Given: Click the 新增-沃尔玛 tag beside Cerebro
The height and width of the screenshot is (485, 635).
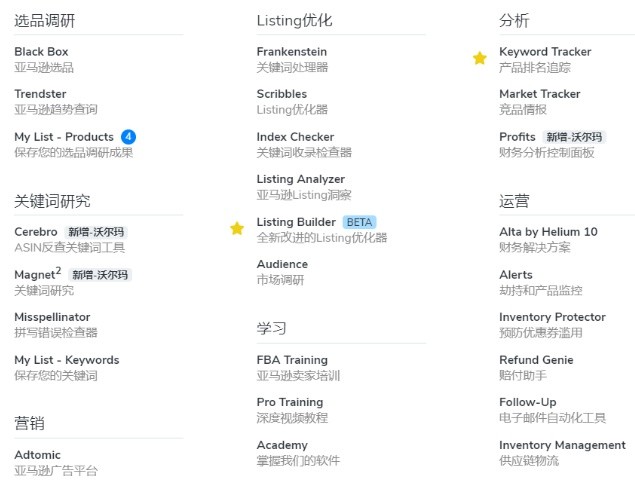Looking at the screenshot, I should pos(96,232).
